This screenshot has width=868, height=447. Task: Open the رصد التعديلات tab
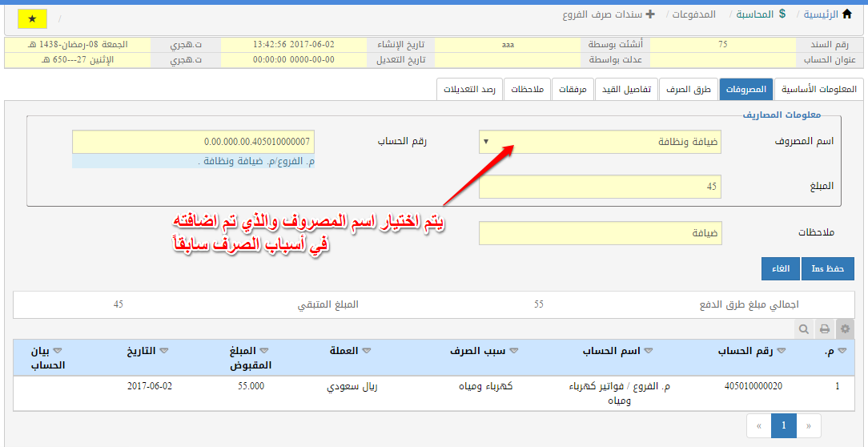point(470,90)
